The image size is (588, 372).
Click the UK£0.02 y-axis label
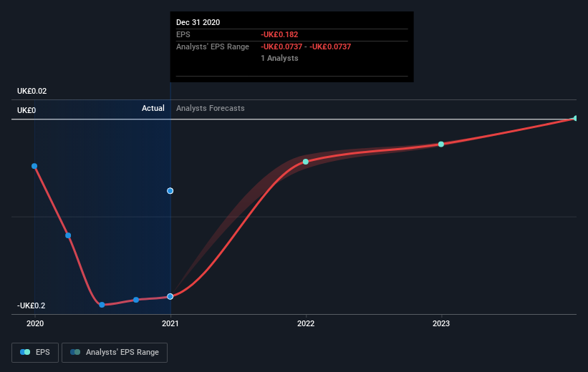coord(32,91)
